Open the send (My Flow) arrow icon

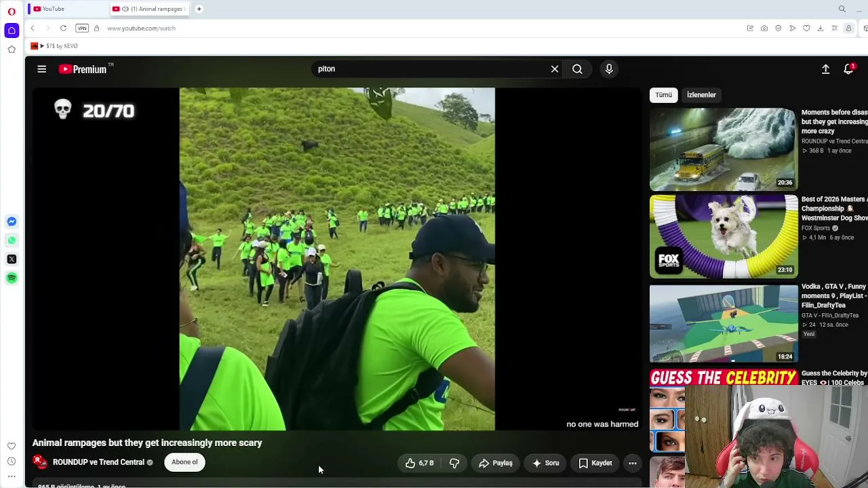[x=792, y=28]
